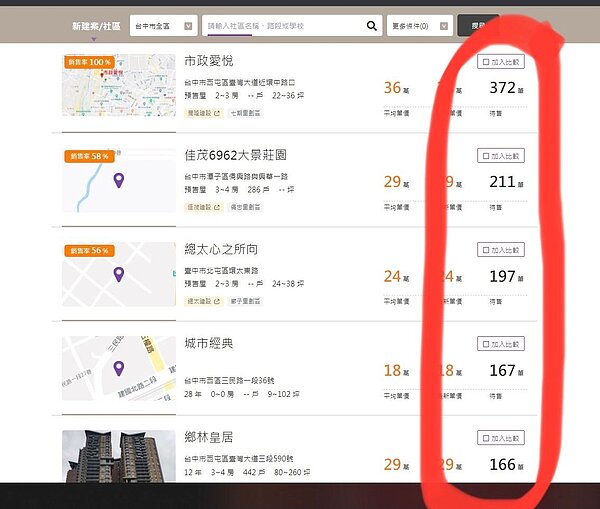600x509 pixels.
Task: Click the 372 listing count for 市政愛悅
Action: (506, 88)
